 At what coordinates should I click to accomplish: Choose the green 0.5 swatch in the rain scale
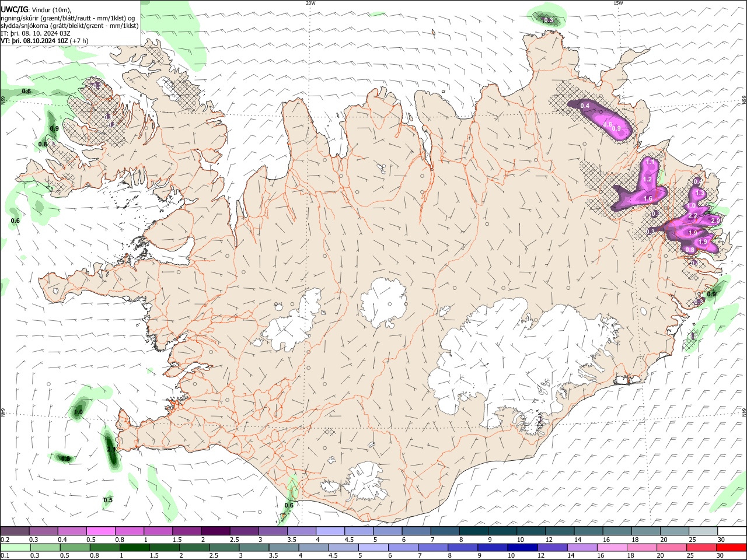pos(75,547)
